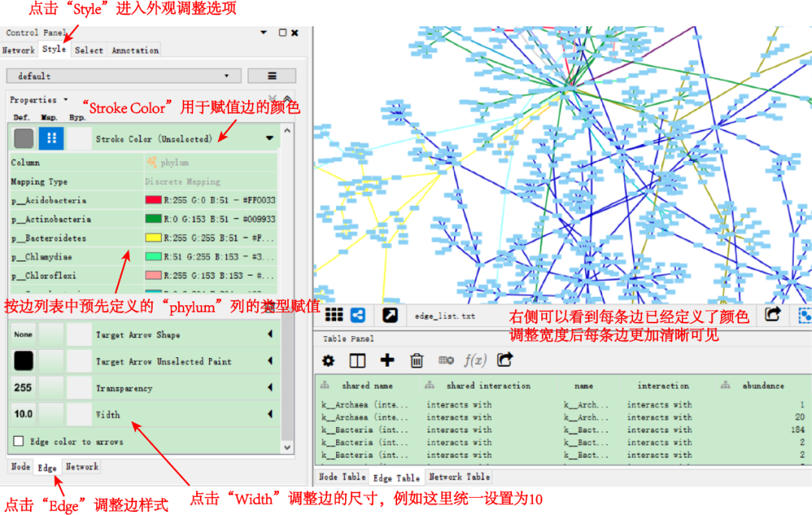Click the p__Chloroflexi pink color swatch
Viewport: 812px width, 515px height.
[153, 275]
